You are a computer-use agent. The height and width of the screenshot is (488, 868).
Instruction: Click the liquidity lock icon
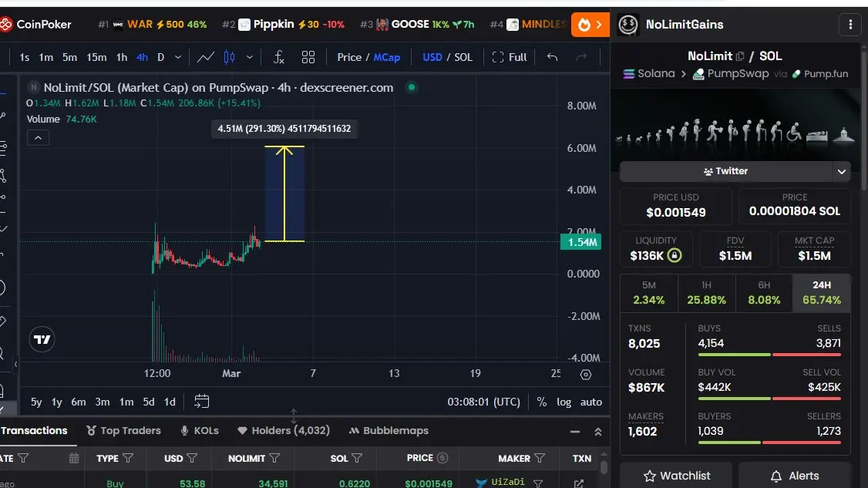tap(675, 255)
